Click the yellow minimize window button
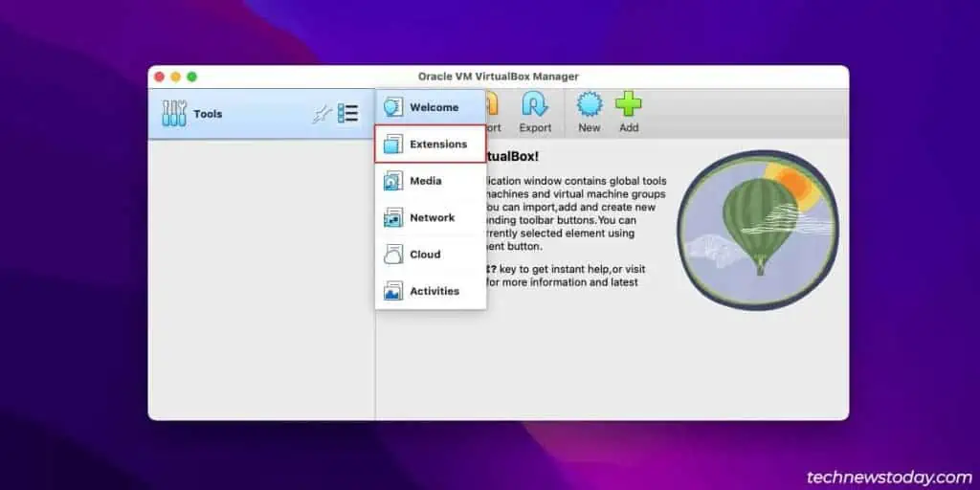This screenshot has width=980, height=490. click(176, 77)
